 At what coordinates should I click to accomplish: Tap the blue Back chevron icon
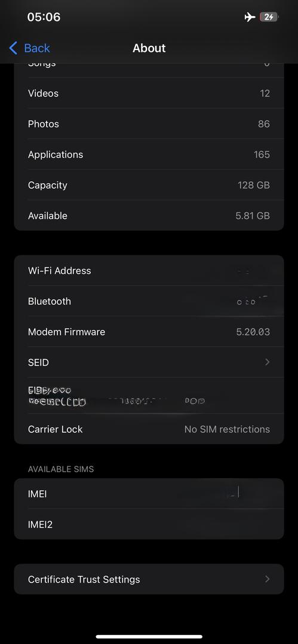click(13, 48)
